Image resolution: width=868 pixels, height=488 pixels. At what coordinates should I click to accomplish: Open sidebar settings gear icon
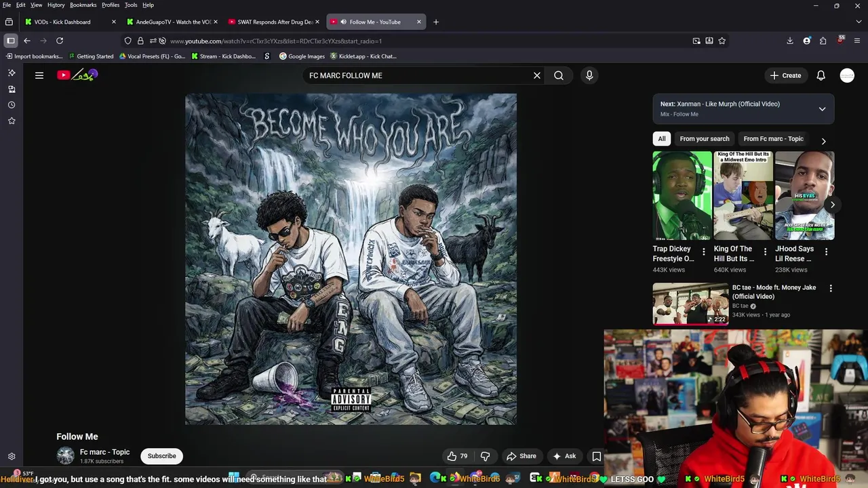(12, 457)
